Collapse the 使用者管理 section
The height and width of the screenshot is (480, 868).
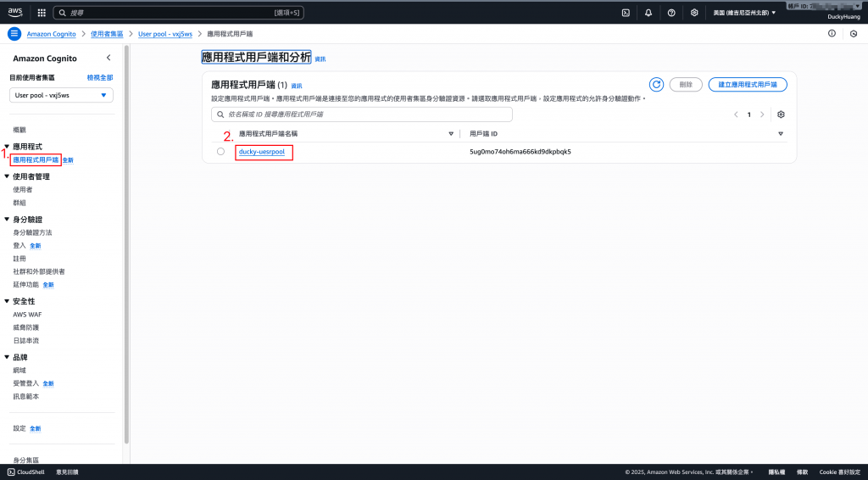[7, 176]
